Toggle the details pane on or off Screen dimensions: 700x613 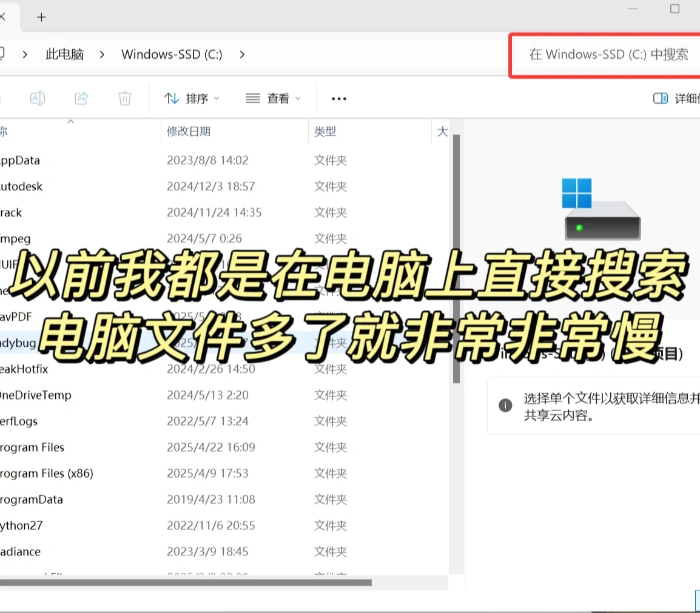(x=673, y=98)
